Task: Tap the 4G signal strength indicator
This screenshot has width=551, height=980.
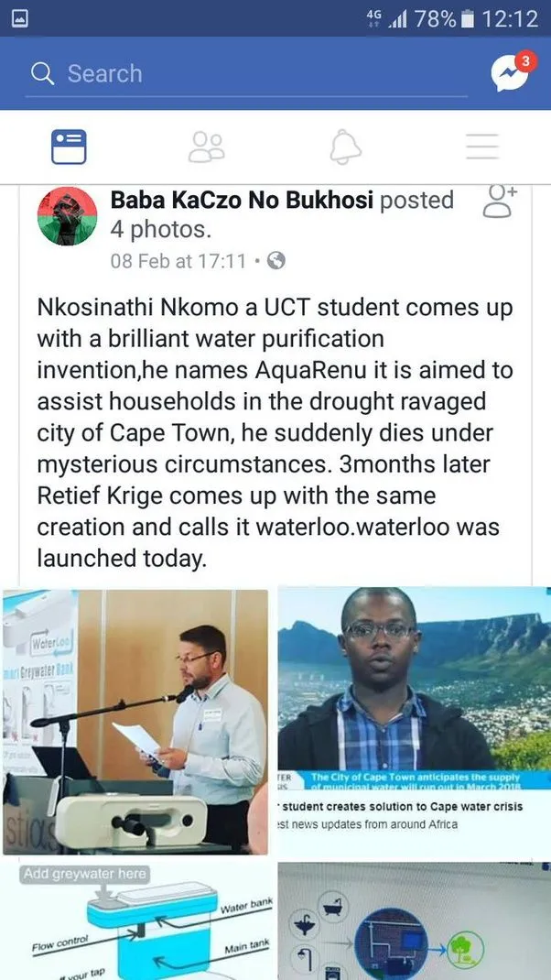Action: tap(387, 18)
